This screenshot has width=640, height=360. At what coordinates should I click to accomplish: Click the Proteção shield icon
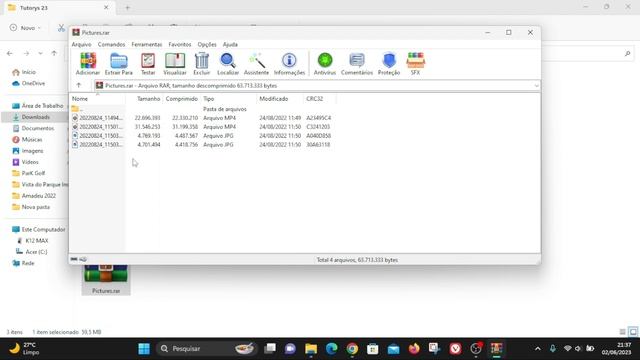(x=389, y=64)
